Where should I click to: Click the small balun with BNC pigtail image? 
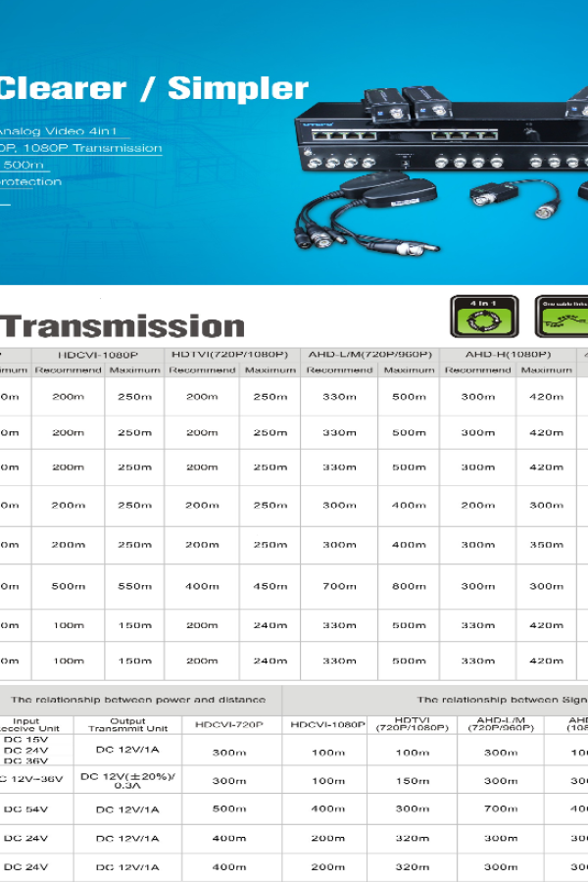[x=516, y=200]
